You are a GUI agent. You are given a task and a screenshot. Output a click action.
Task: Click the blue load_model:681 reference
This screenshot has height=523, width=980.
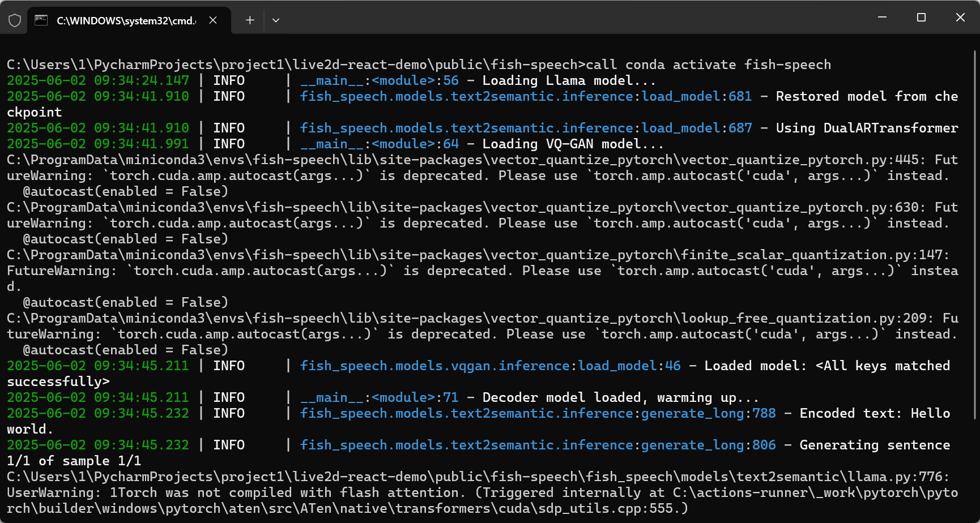(696, 96)
